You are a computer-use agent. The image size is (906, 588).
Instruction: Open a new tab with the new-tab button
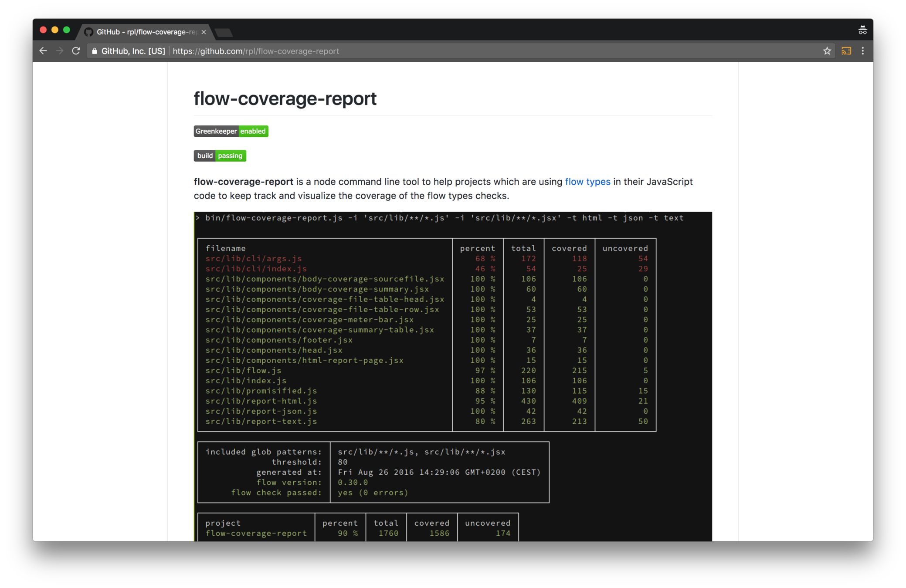click(224, 32)
